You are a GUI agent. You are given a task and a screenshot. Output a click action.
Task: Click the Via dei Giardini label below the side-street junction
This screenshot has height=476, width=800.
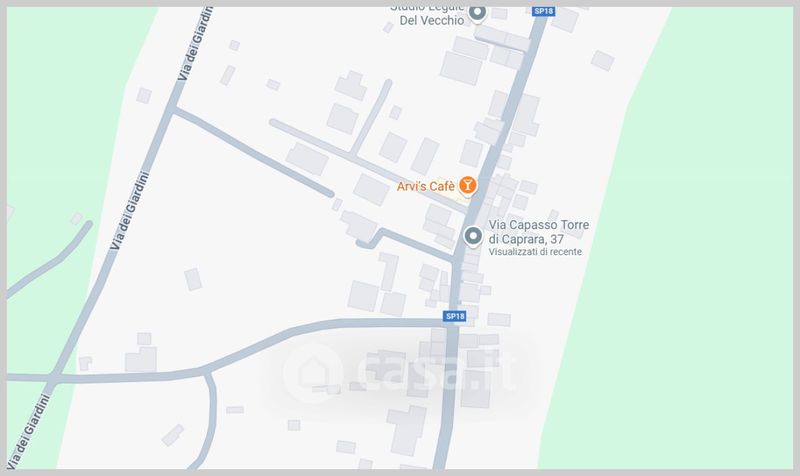(130, 211)
